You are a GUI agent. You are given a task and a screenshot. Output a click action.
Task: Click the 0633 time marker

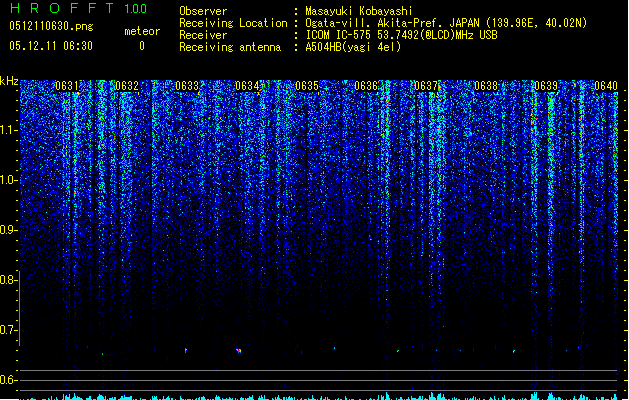click(x=187, y=86)
